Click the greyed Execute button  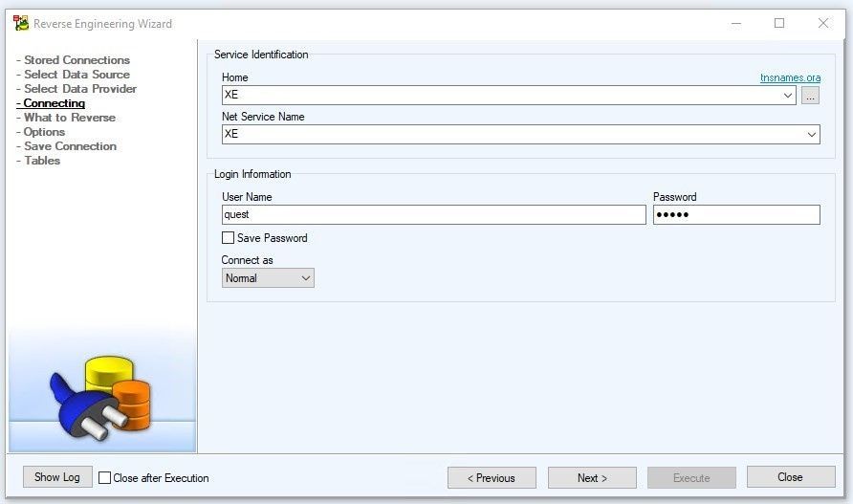pyautogui.click(x=691, y=478)
